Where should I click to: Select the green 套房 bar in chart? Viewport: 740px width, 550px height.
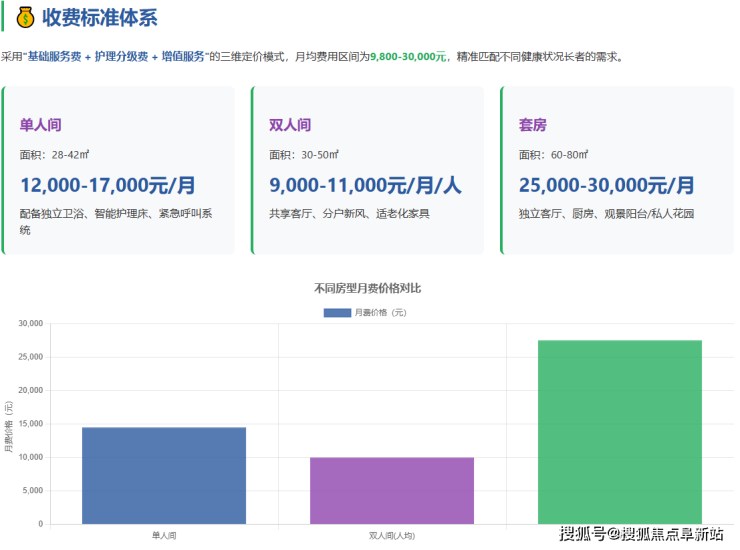coord(619,431)
